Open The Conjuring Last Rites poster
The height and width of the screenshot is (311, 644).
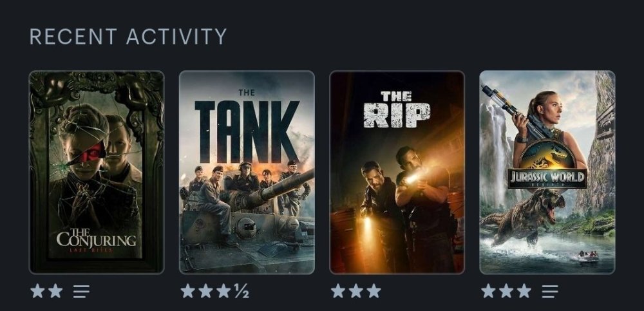(x=97, y=172)
